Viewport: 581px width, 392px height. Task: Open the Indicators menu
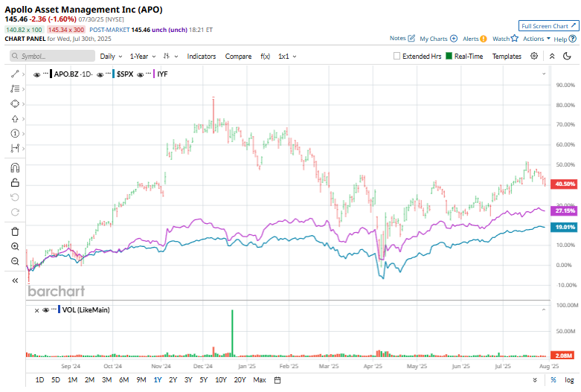click(201, 57)
